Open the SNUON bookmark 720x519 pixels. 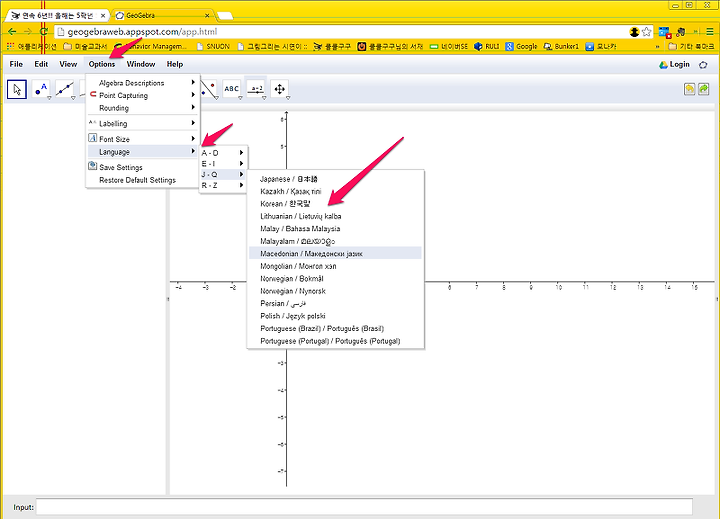(x=213, y=46)
